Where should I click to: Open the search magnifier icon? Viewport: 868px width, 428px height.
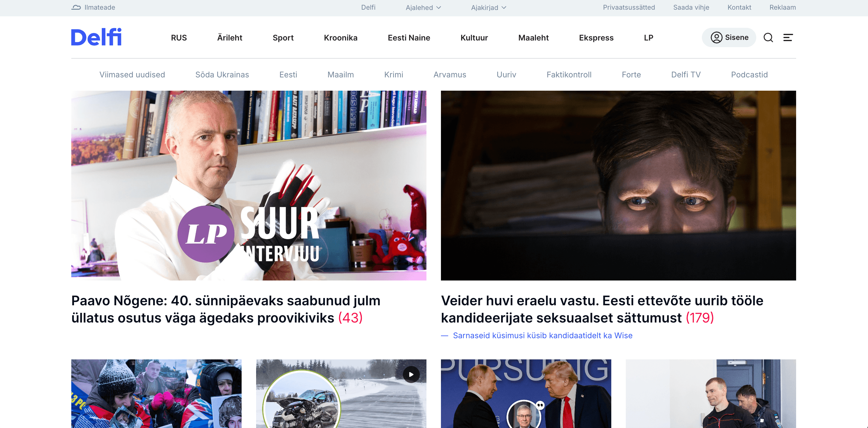coord(768,37)
